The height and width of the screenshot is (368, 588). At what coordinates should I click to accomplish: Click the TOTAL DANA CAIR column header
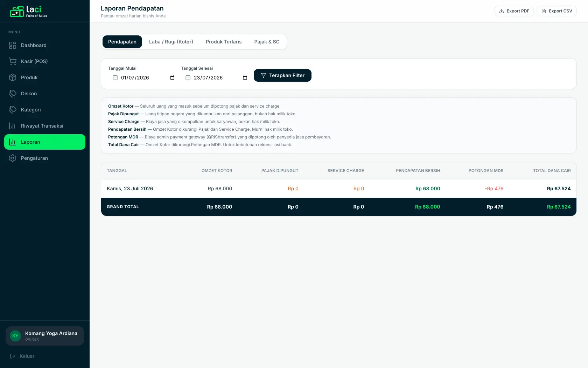point(552,171)
